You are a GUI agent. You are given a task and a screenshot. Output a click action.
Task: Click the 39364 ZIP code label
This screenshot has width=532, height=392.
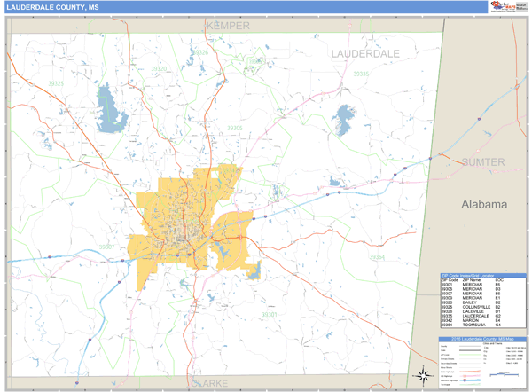[378, 257]
